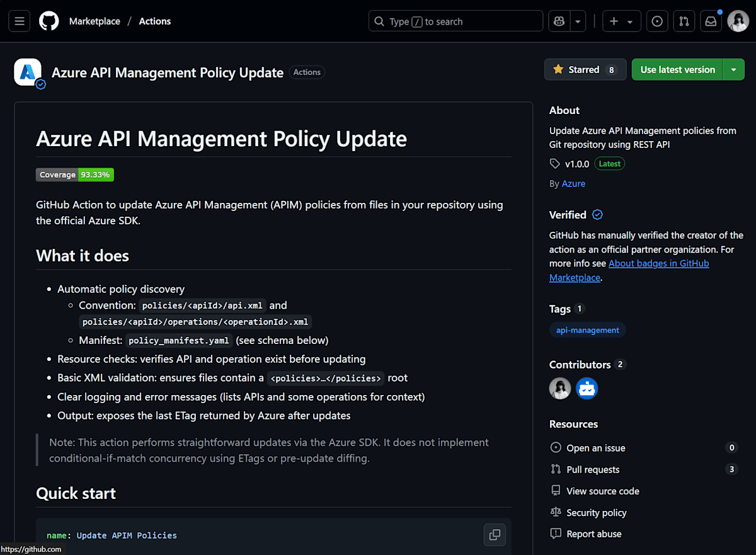Click the Actions label next to title
The height and width of the screenshot is (555, 756).
click(x=307, y=72)
